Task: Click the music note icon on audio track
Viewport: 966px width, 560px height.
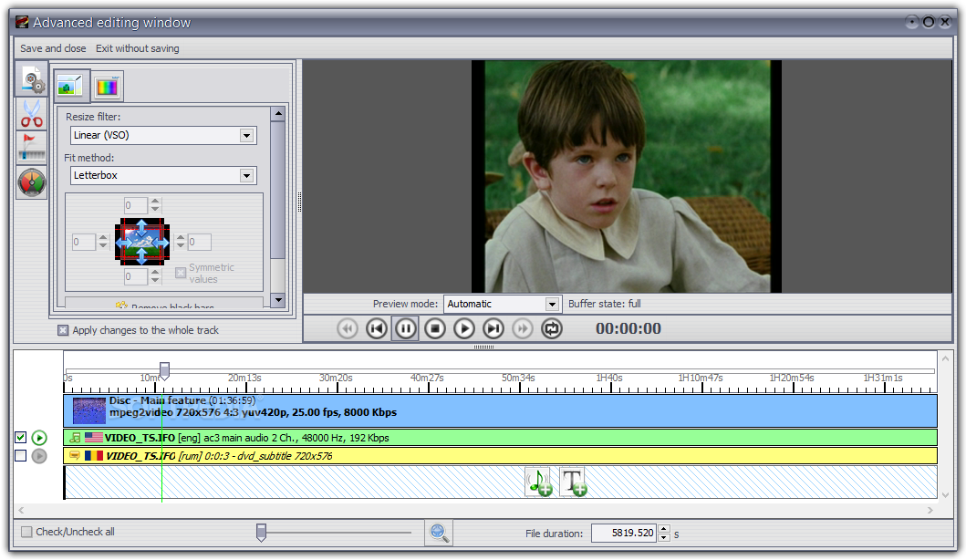Action: (75, 438)
